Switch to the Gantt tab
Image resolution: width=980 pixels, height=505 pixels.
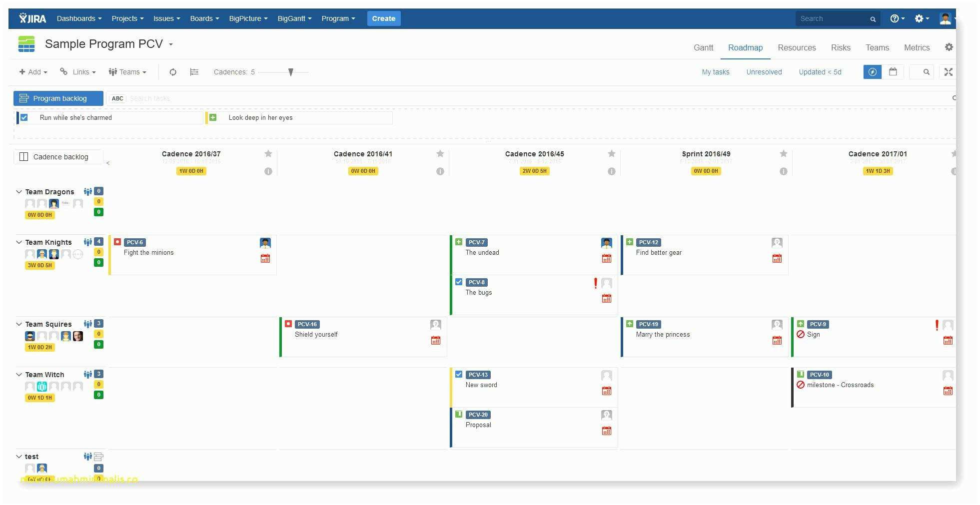click(x=703, y=47)
